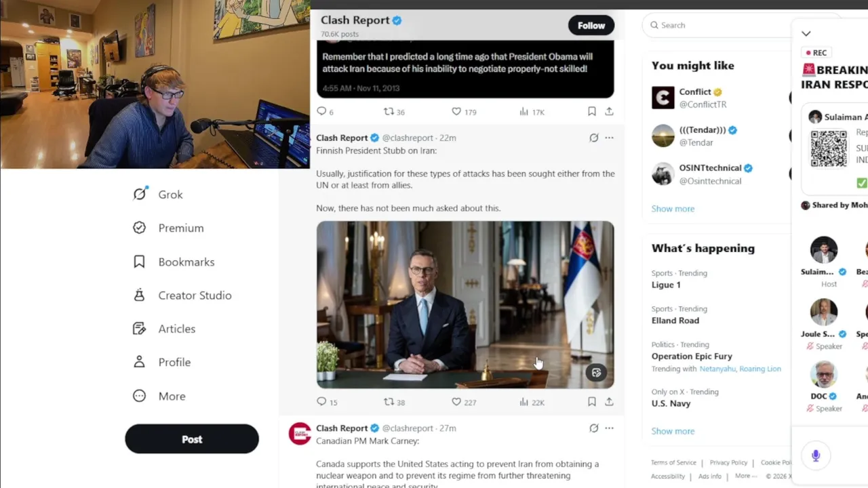Click Show more under You might like
Image resolution: width=868 pixels, height=488 pixels.
[673, 209]
